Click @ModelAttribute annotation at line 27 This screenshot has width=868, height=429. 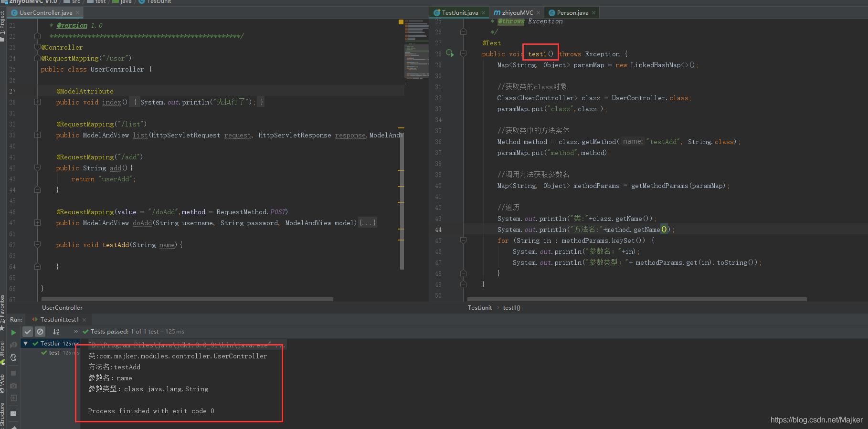pos(85,91)
